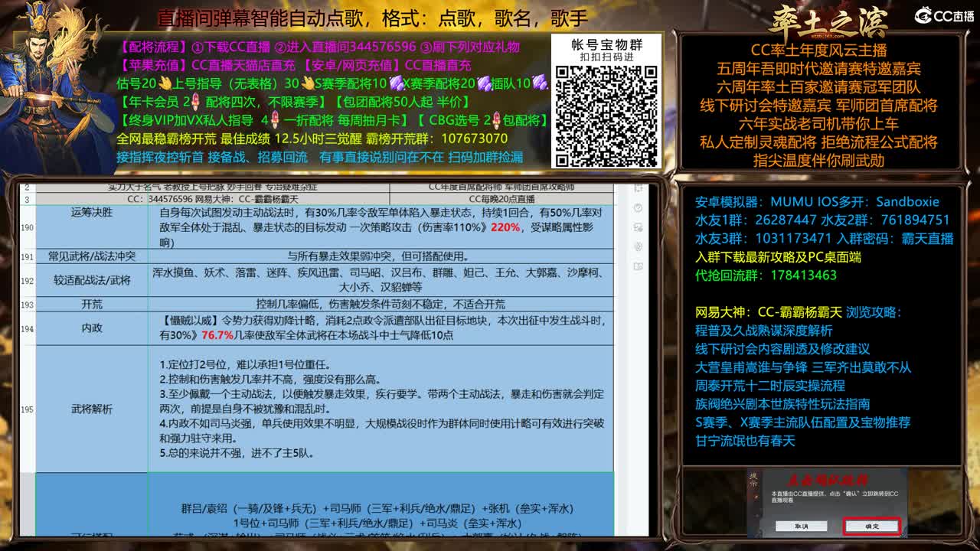Click the CC率土年度风云主播 title
This screenshot has width=980, height=551.
pos(818,51)
